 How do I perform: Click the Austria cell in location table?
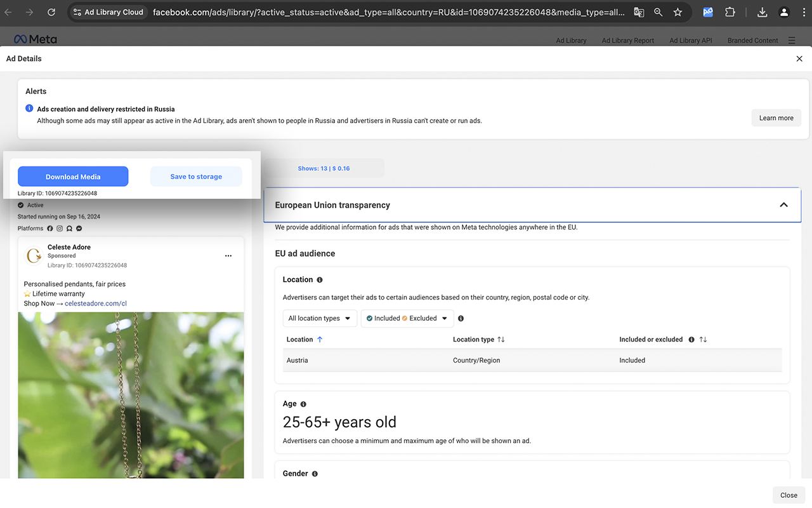[298, 361]
